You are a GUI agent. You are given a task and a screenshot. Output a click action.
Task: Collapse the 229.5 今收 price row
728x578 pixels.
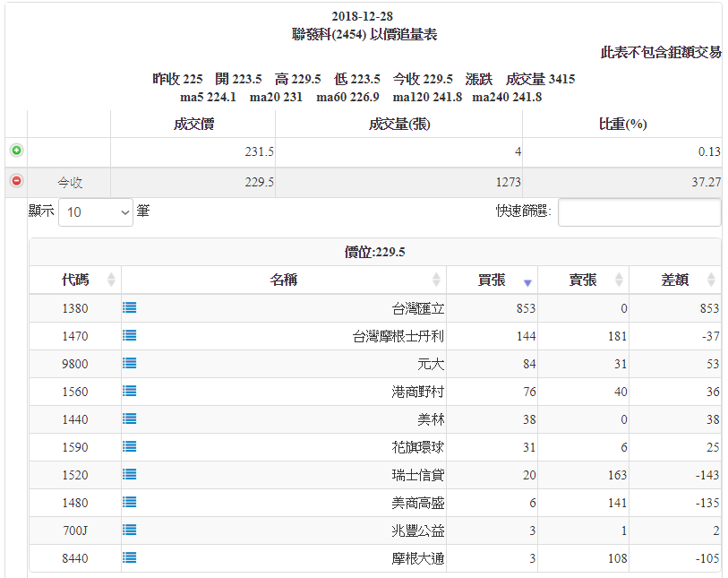[x=16, y=181]
